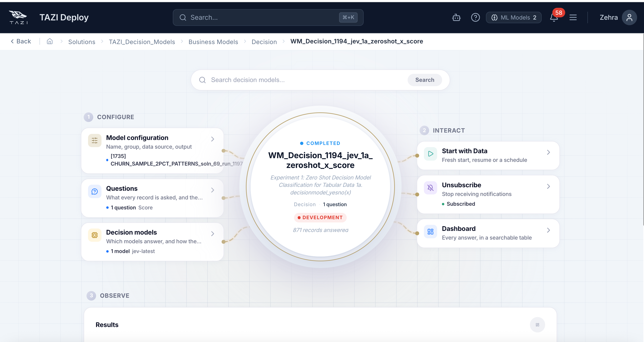Image resolution: width=644 pixels, height=342 pixels.
Task: Open the notifications bell
Action: (x=554, y=18)
